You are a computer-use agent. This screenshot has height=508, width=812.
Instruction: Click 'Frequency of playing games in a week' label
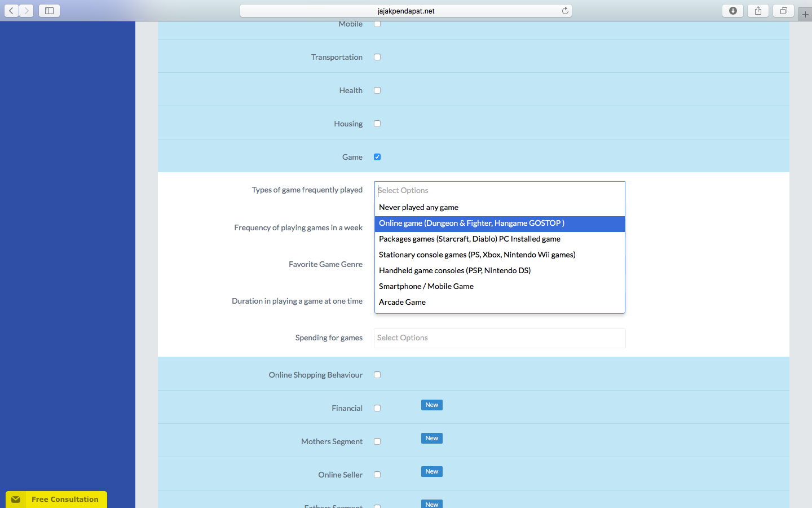coord(298,228)
